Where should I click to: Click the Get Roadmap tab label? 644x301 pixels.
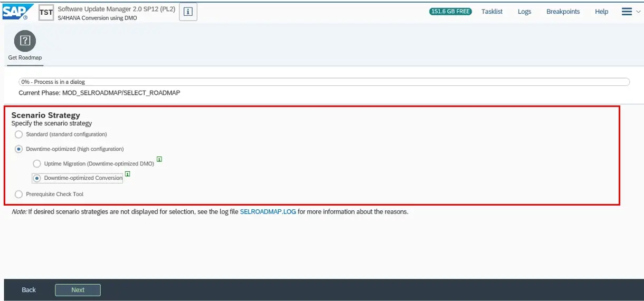25,58
